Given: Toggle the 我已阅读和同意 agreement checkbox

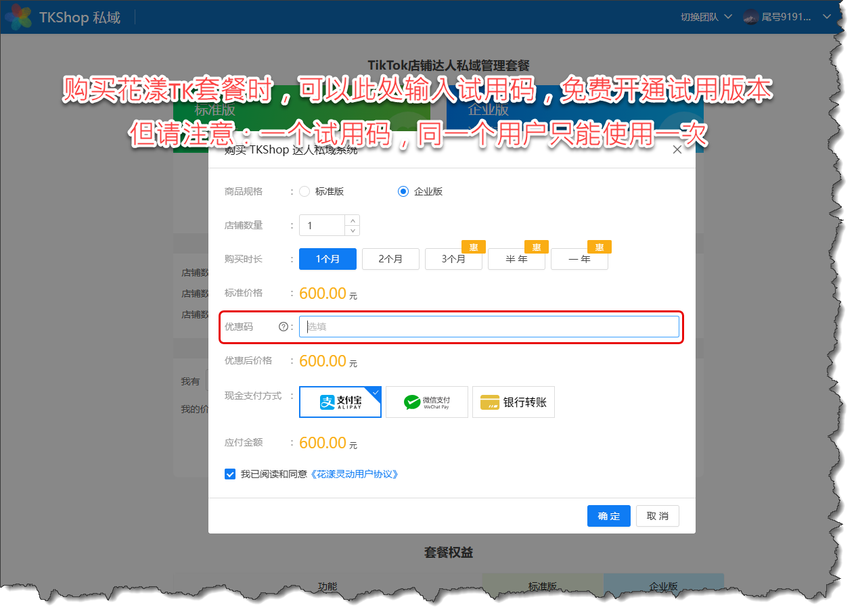Looking at the screenshot, I should (x=230, y=474).
